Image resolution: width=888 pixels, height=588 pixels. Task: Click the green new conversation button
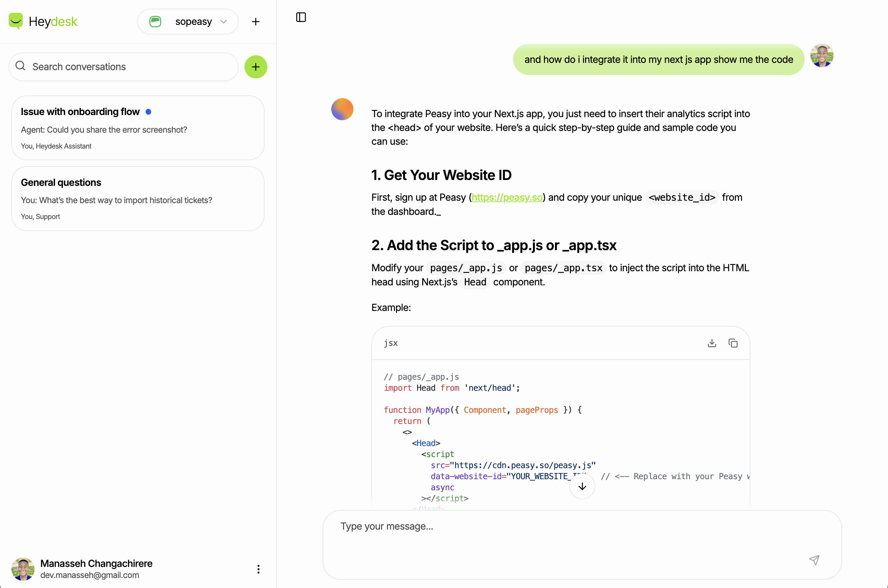point(256,67)
